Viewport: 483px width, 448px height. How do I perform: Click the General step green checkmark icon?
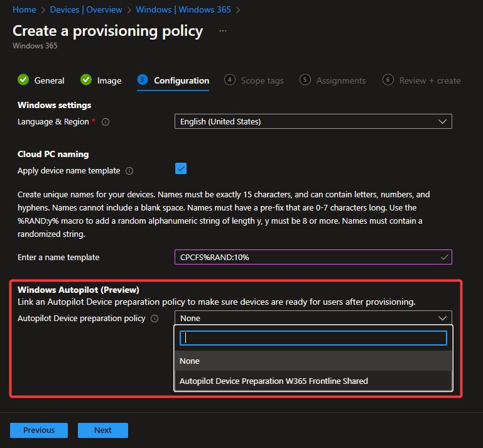23,80
